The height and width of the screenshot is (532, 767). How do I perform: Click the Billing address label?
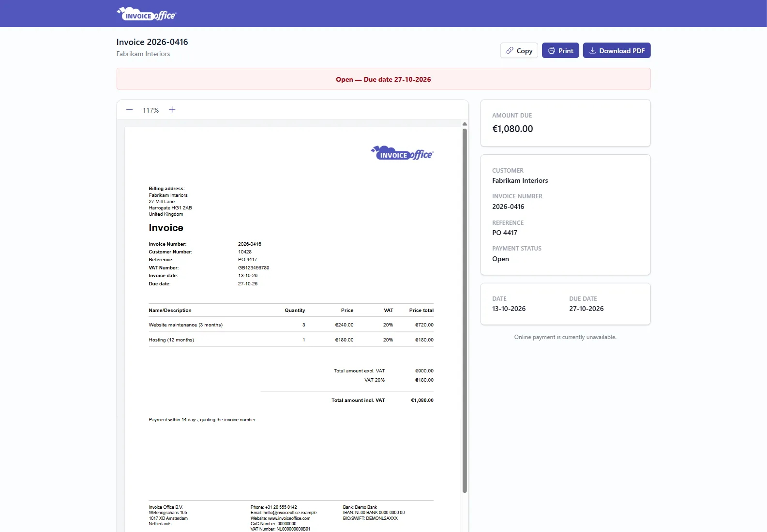click(x=166, y=189)
